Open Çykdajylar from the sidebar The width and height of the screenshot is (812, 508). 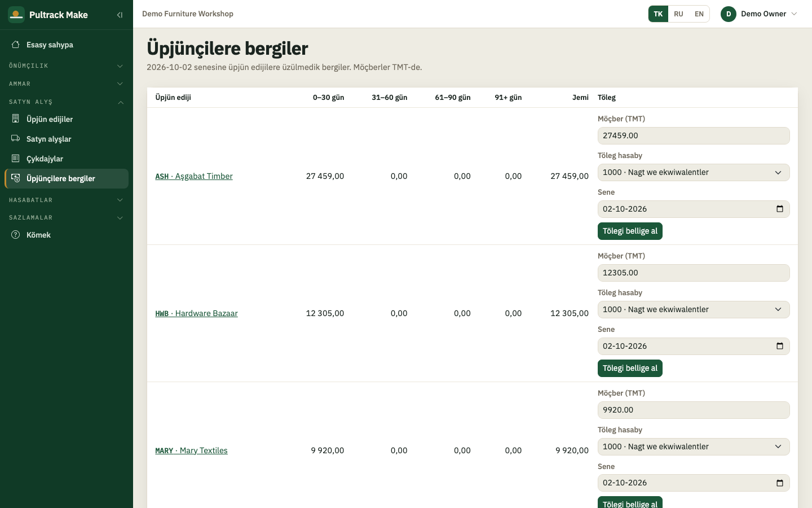pyautogui.click(x=67, y=159)
